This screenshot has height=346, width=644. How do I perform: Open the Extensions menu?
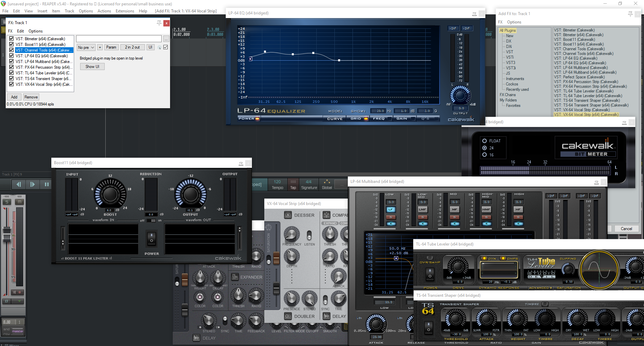point(125,11)
